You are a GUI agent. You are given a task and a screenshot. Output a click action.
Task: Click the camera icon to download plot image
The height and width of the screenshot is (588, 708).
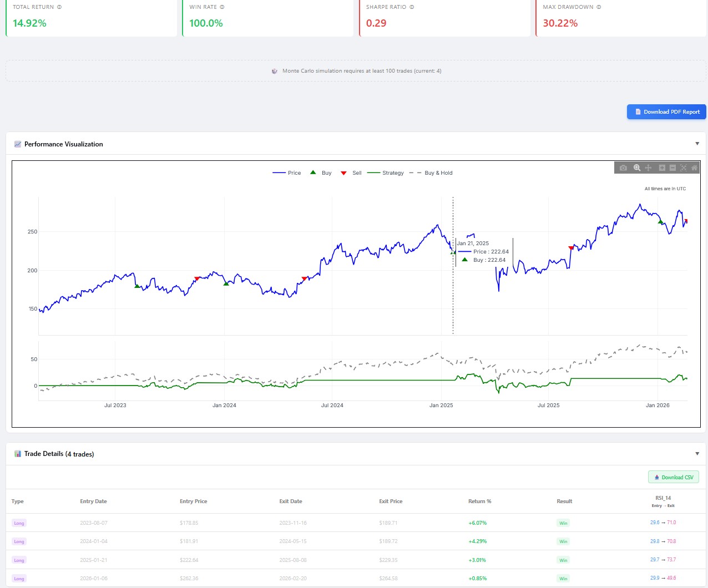click(623, 168)
